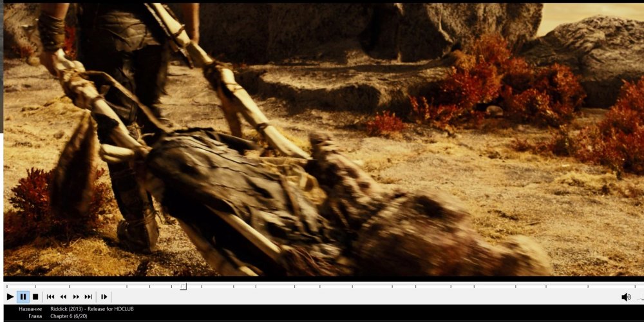Jump to the next chapter
Image resolution: width=644 pixels, height=322 pixels.
(88, 297)
